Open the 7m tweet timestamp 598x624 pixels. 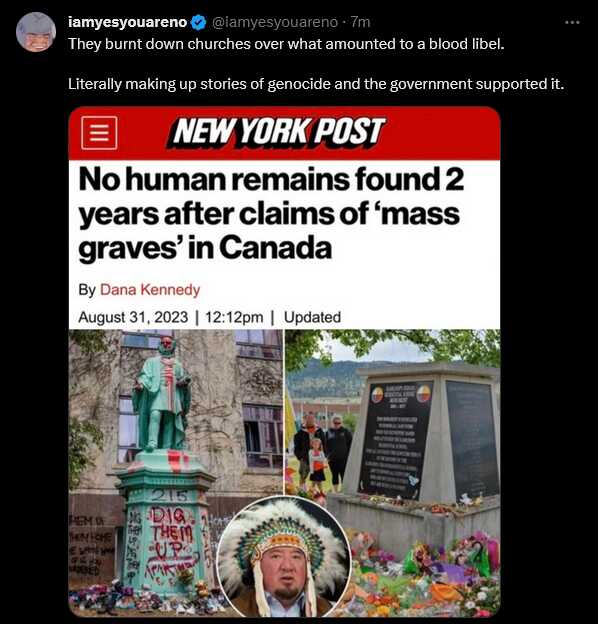pyautogui.click(x=360, y=22)
